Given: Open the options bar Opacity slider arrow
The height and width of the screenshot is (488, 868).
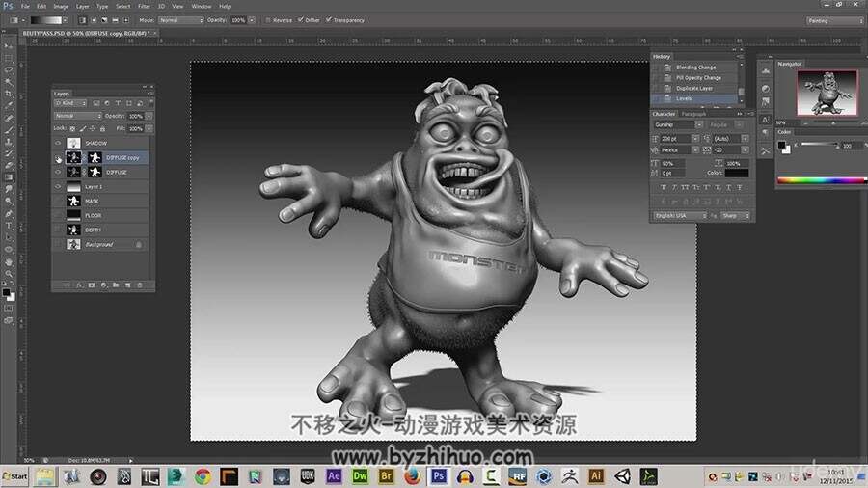Looking at the screenshot, I should point(252,20).
